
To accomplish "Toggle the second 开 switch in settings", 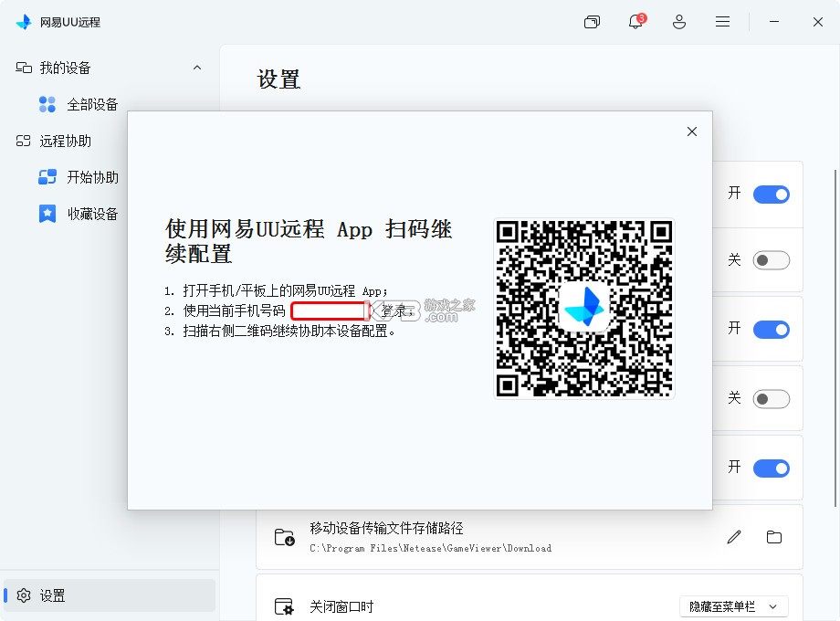I will 772,329.
